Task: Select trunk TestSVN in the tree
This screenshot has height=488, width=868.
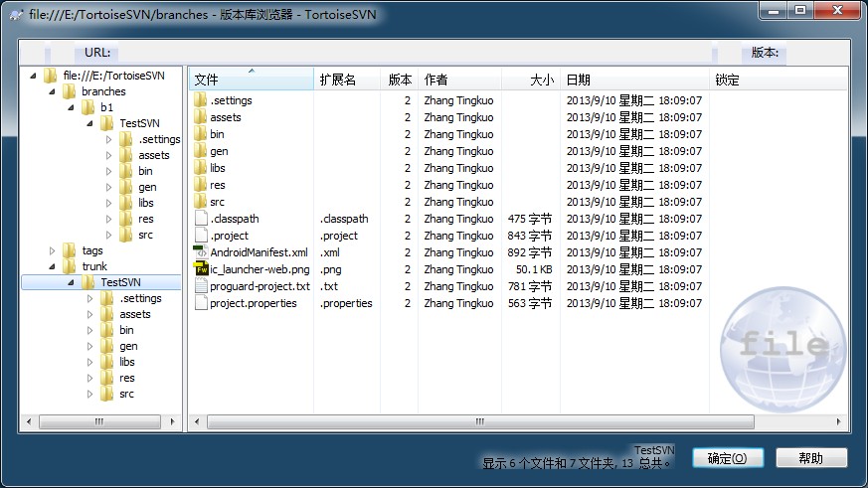Action: click(x=120, y=282)
